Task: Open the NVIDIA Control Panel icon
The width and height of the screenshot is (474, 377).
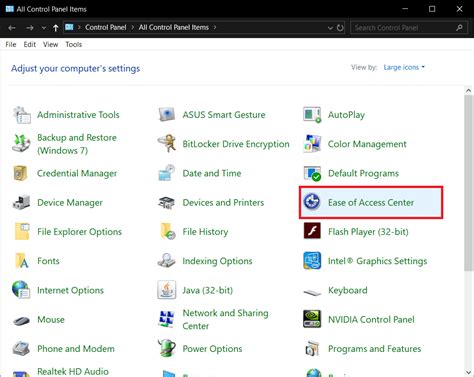Action: [x=312, y=319]
